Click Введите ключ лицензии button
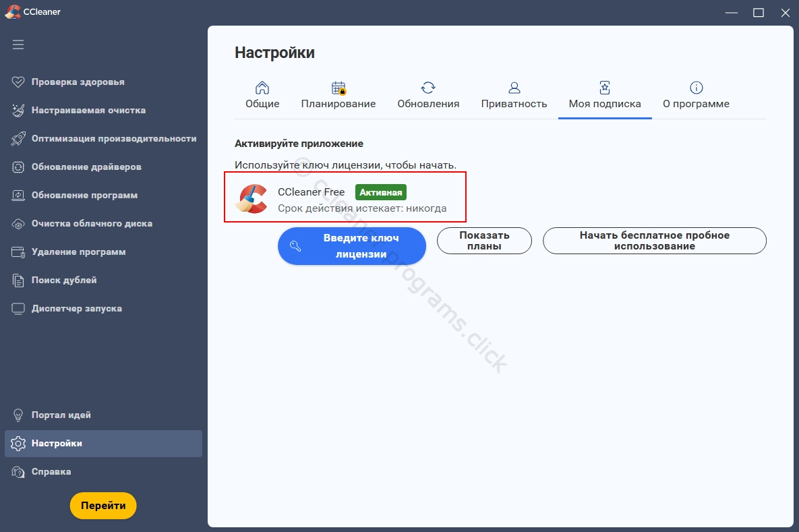 point(352,246)
